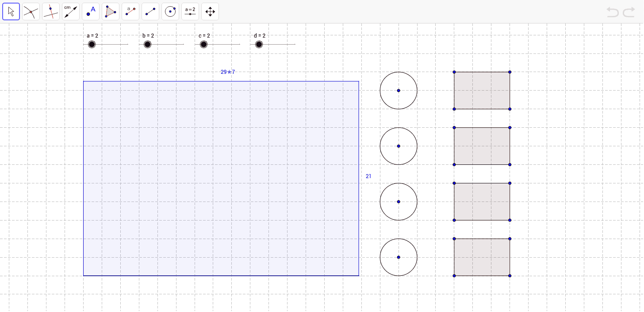Click the label a = 2
644x312 pixels.
[92, 35]
